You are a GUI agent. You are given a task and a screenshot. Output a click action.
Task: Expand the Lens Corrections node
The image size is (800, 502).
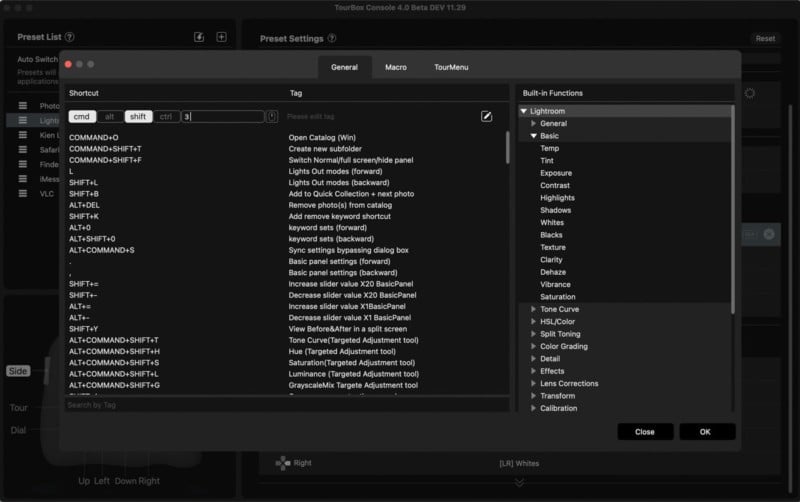(533, 383)
